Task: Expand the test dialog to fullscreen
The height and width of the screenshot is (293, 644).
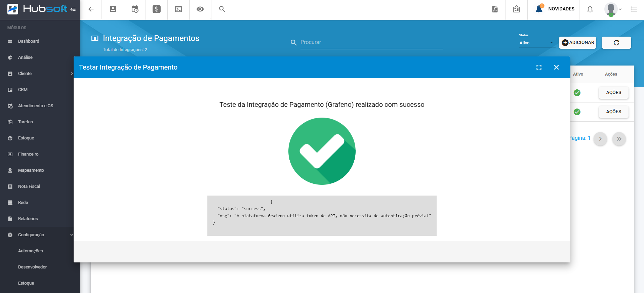Action: point(539,67)
